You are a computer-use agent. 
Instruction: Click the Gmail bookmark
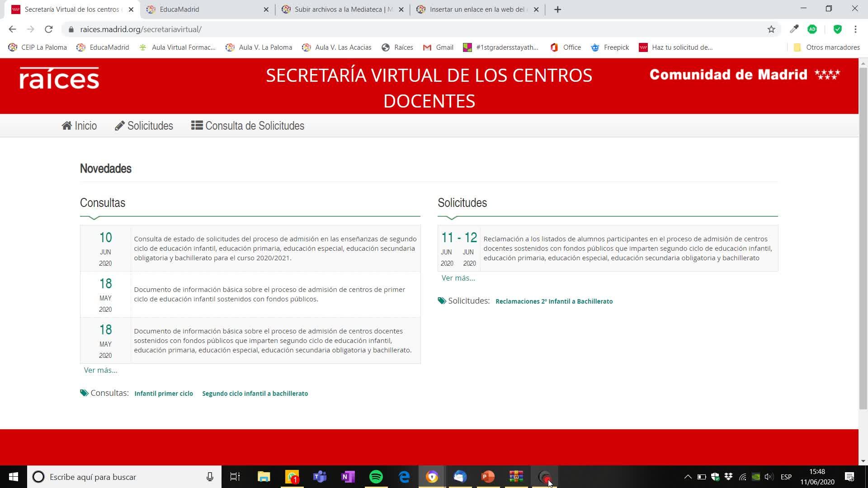point(438,47)
